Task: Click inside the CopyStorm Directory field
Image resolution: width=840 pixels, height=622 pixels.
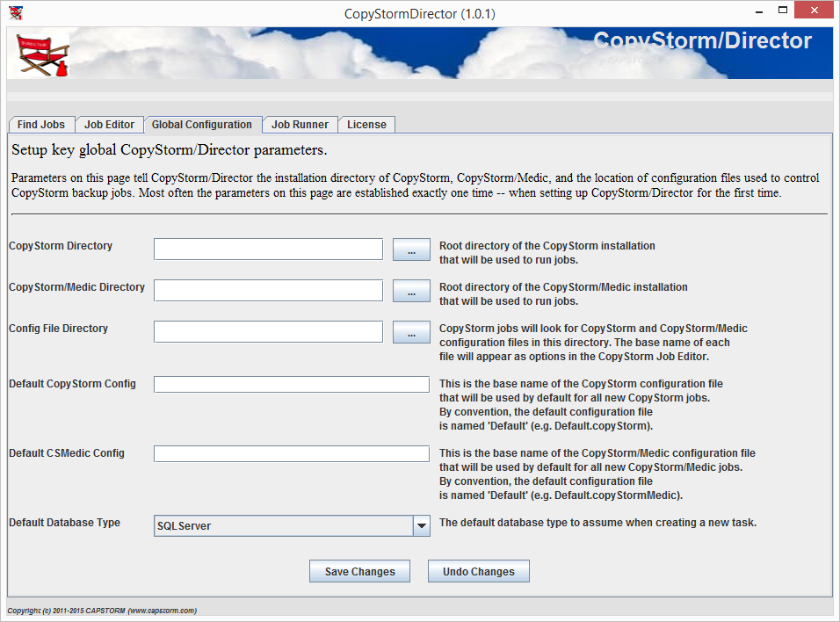Action: (268, 249)
